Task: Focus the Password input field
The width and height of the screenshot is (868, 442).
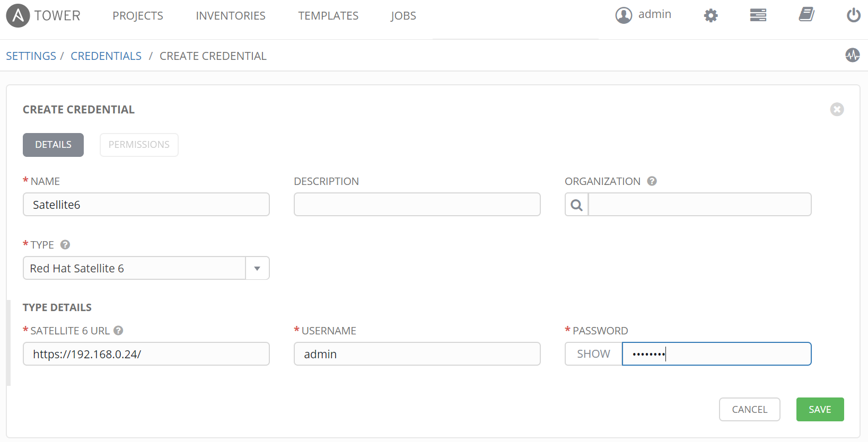Action: coord(717,354)
